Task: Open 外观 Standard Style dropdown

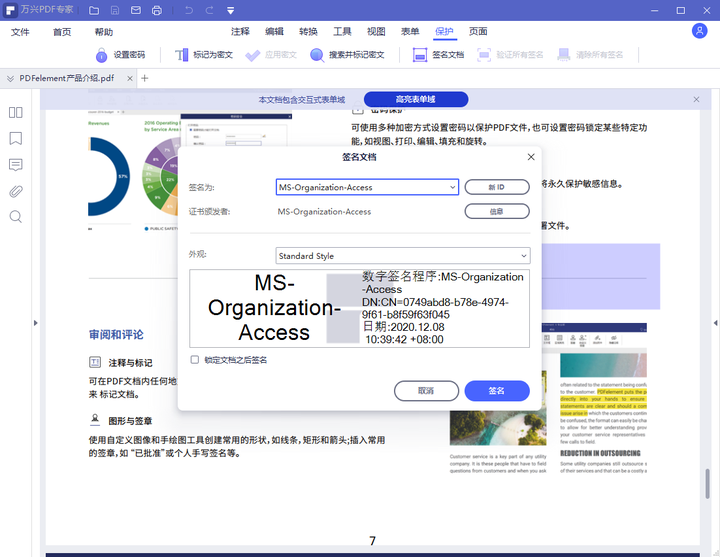Action: (x=403, y=256)
